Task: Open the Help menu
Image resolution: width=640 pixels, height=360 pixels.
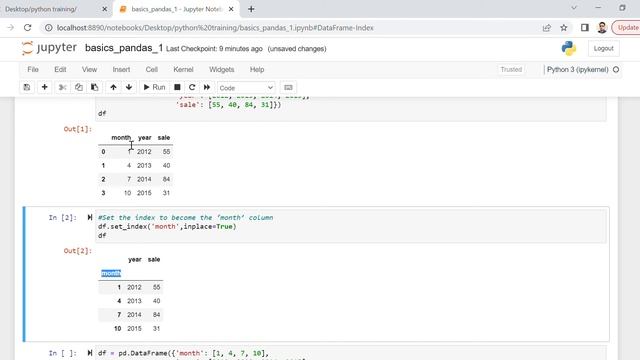Action: tap(257, 69)
